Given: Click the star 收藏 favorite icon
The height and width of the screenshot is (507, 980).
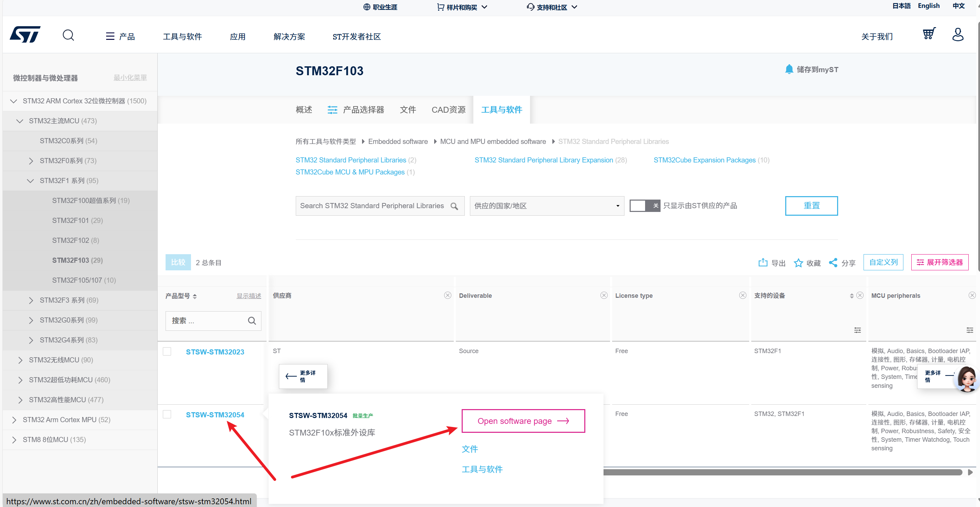Looking at the screenshot, I should click(x=798, y=263).
